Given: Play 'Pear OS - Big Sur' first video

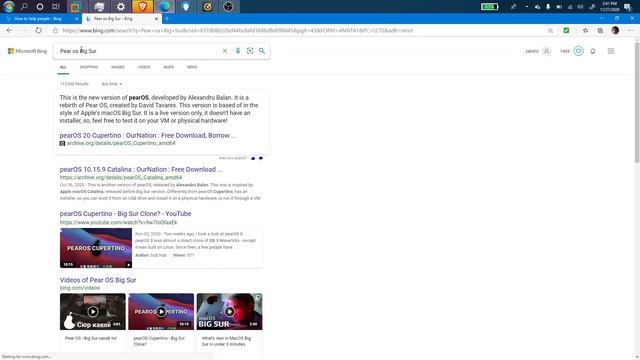Looking at the screenshot, I should click(x=93, y=311).
